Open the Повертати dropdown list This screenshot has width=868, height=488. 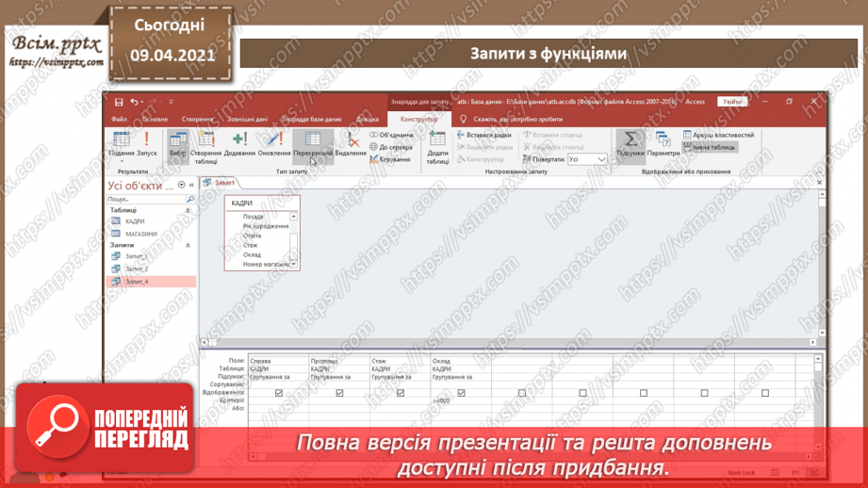tap(600, 159)
